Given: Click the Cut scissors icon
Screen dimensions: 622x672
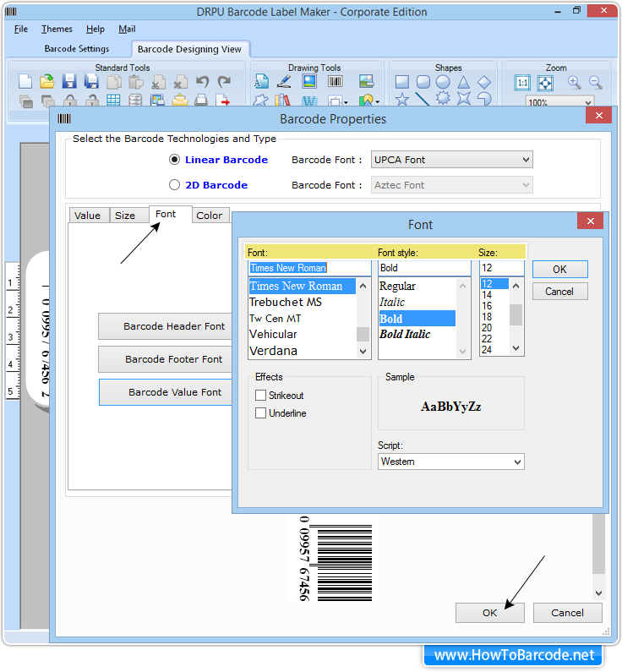Looking at the screenshot, I should (158, 82).
